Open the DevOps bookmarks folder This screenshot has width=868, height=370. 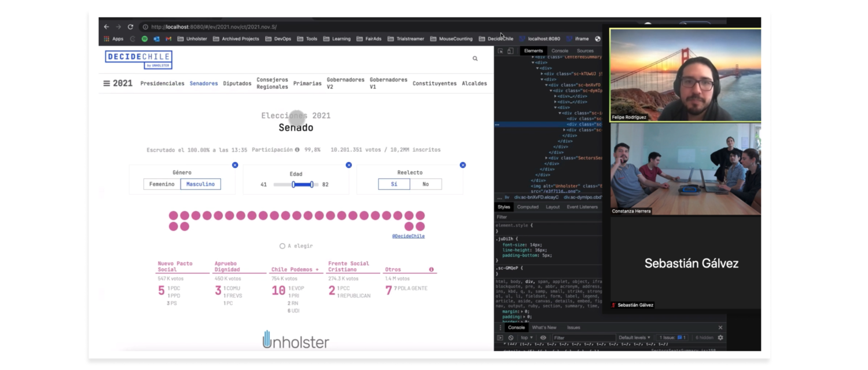coord(278,39)
